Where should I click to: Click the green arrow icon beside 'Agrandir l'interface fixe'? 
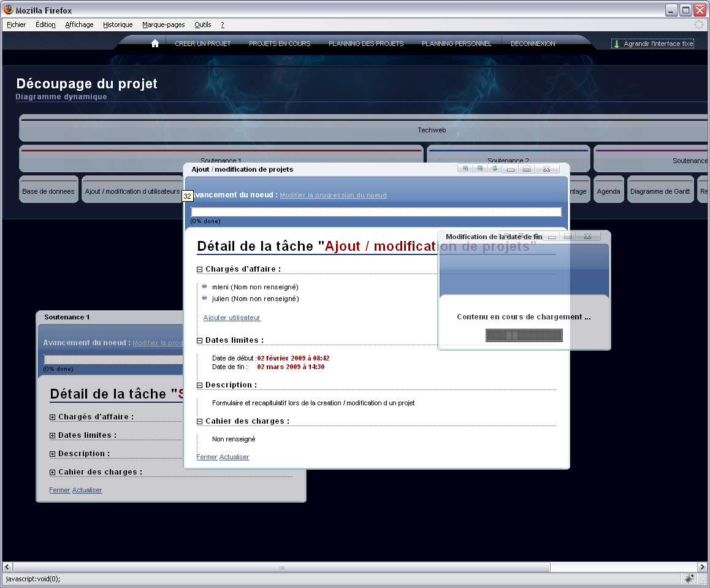click(x=617, y=44)
